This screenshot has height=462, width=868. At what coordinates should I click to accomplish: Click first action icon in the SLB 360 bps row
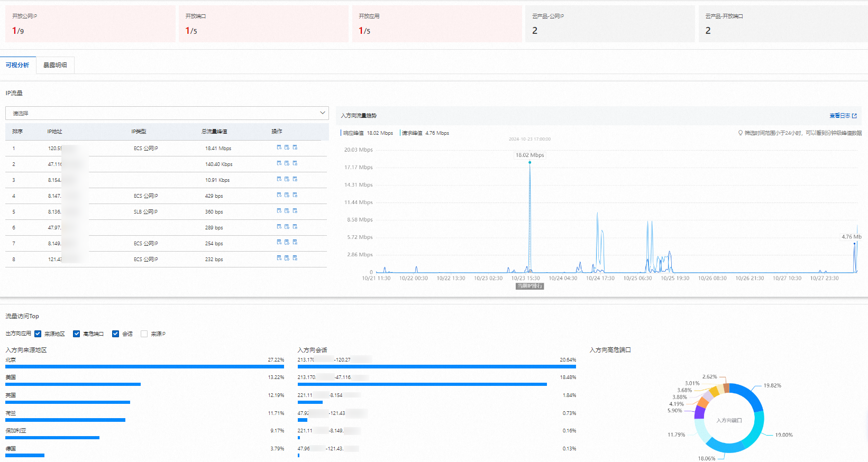[279, 211]
